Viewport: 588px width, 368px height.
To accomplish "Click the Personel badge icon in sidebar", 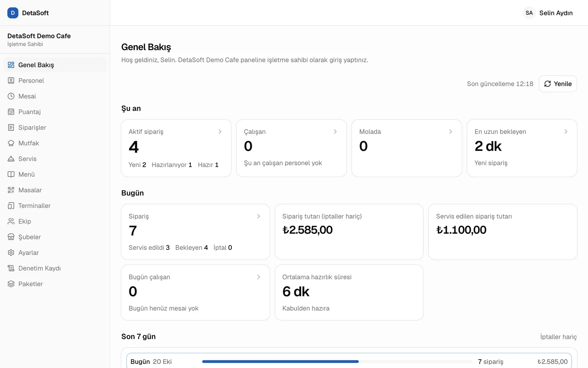I will [x=11, y=81].
